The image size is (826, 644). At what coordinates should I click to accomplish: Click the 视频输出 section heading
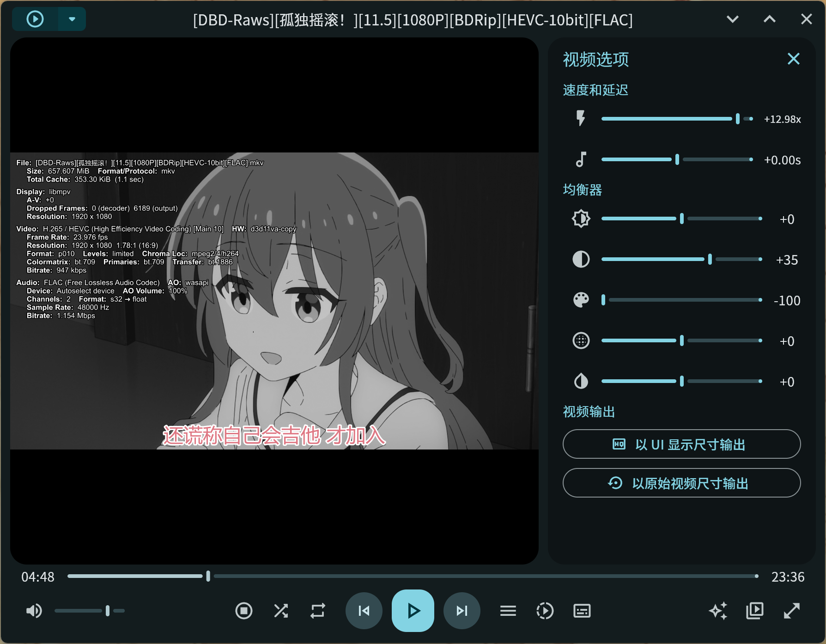[x=589, y=411]
